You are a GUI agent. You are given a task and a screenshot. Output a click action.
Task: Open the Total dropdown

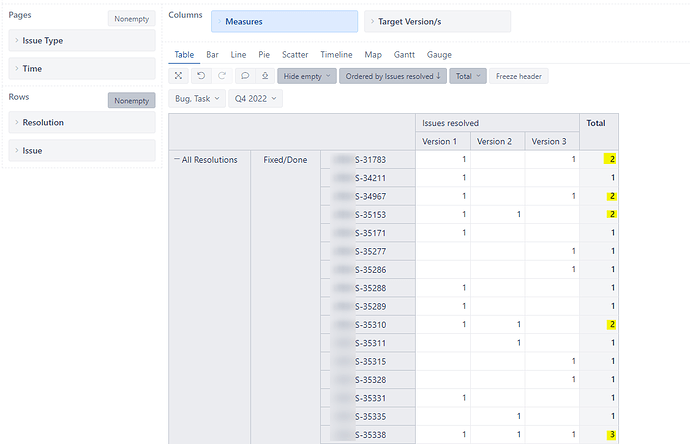pos(468,76)
